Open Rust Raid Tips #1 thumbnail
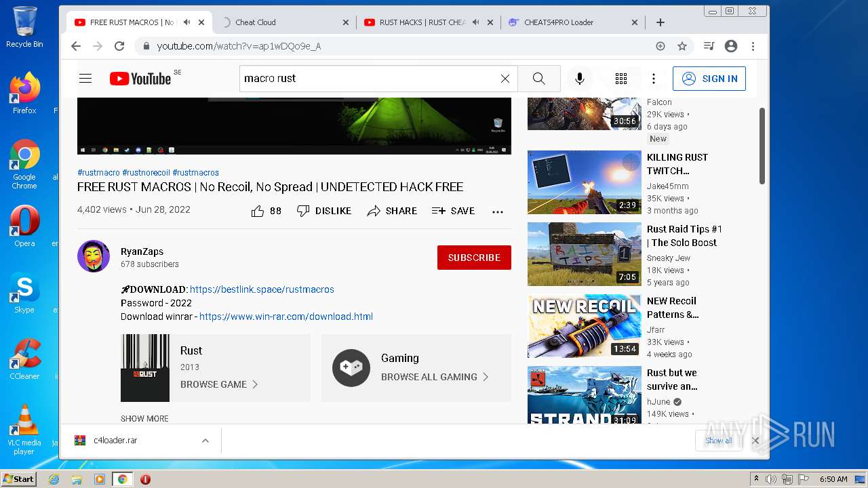868x488 pixels. point(585,254)
